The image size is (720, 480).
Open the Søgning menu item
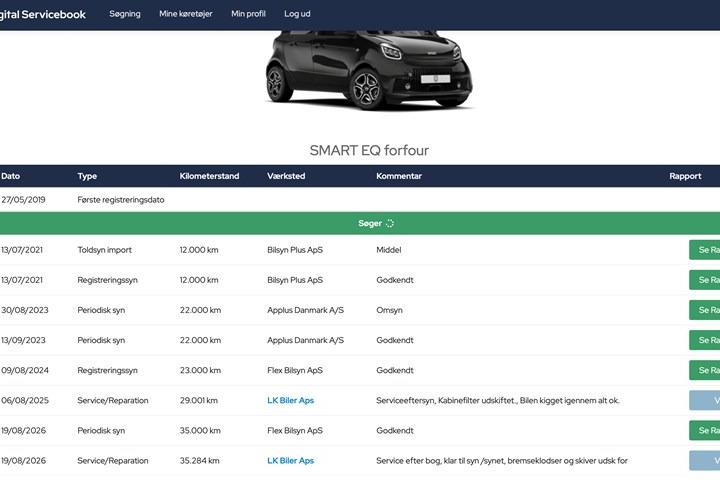click(x=125, y=14)
